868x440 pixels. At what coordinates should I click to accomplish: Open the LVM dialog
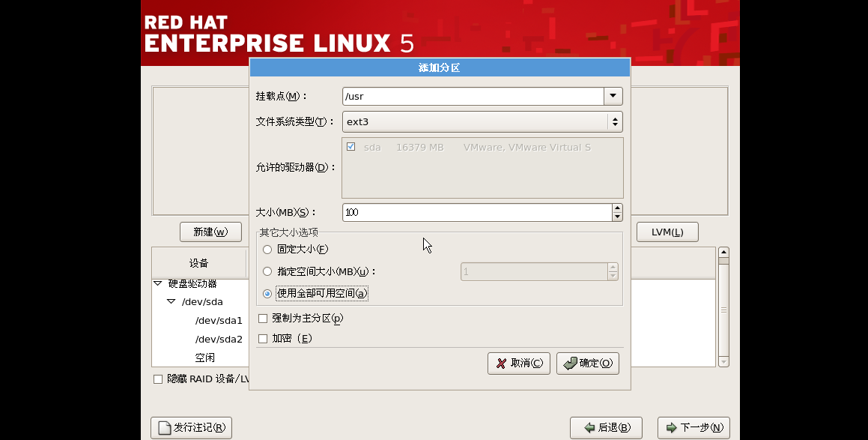click(667, 232)
